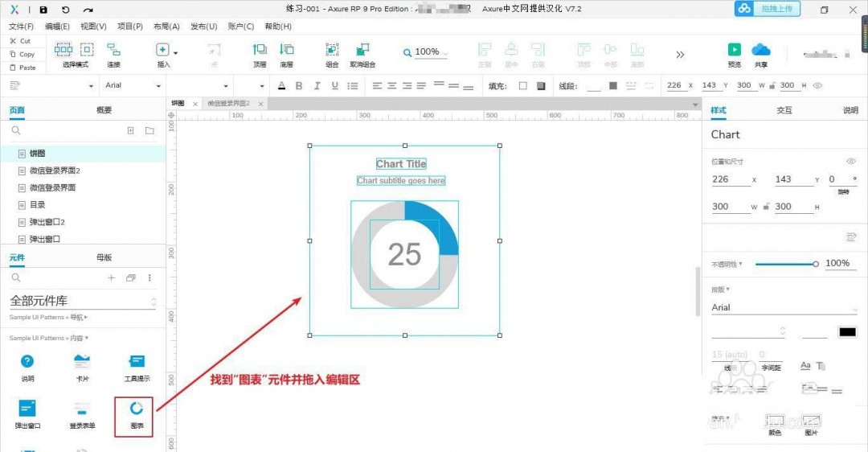Click the black font color swatch

click(x=847, y=332)
